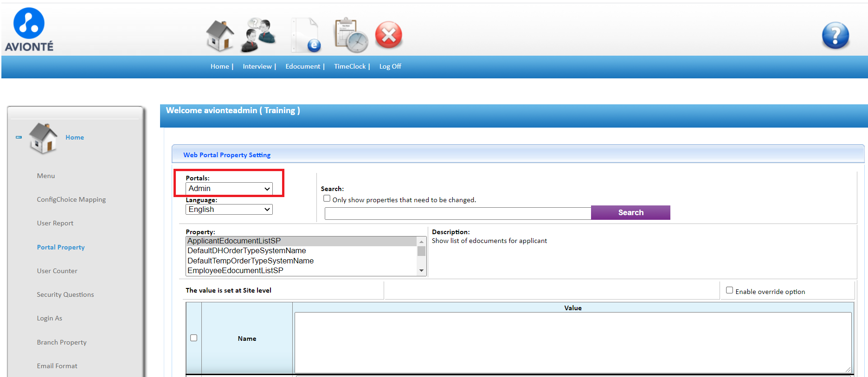
Task: Open Menu in the sidebar
Action: pos(46,176)
